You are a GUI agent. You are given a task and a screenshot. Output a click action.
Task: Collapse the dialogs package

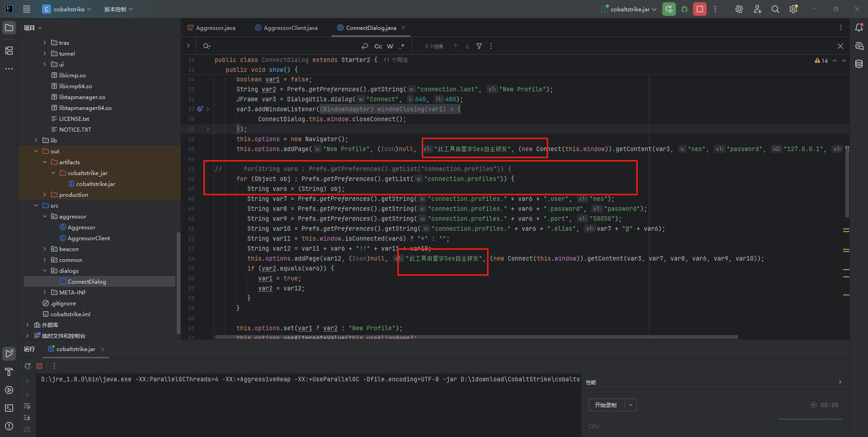(45, 271)
